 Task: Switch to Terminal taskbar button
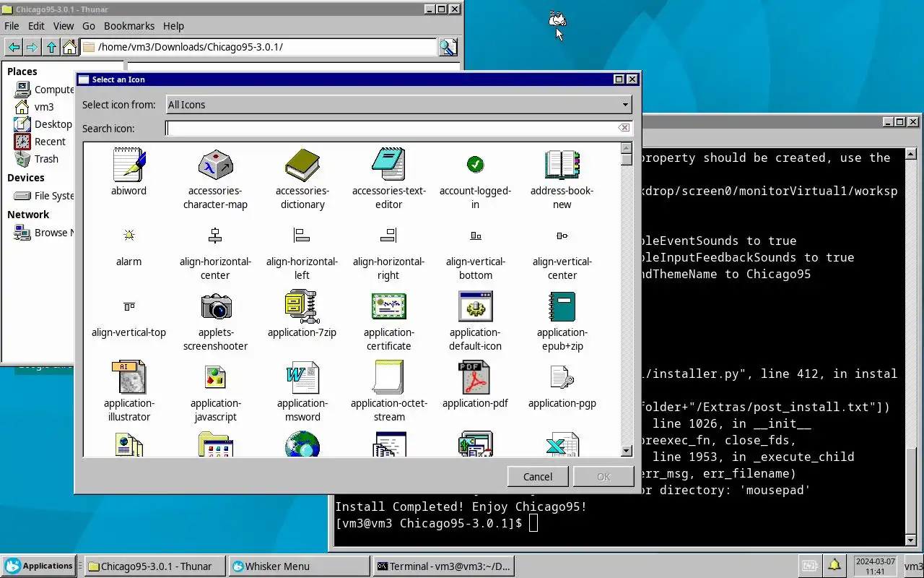coord(443,566)
